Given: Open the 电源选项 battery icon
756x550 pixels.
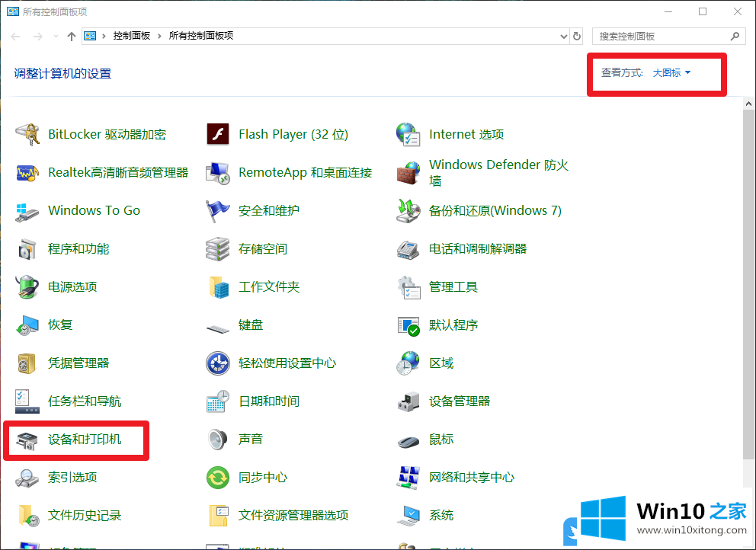Looking at the screenshot, I should tap(27, 287).
